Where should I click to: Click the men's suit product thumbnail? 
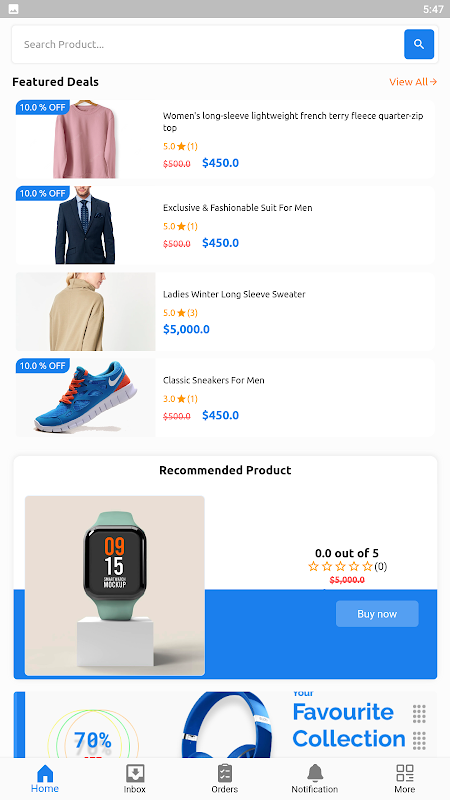(85, 225)
